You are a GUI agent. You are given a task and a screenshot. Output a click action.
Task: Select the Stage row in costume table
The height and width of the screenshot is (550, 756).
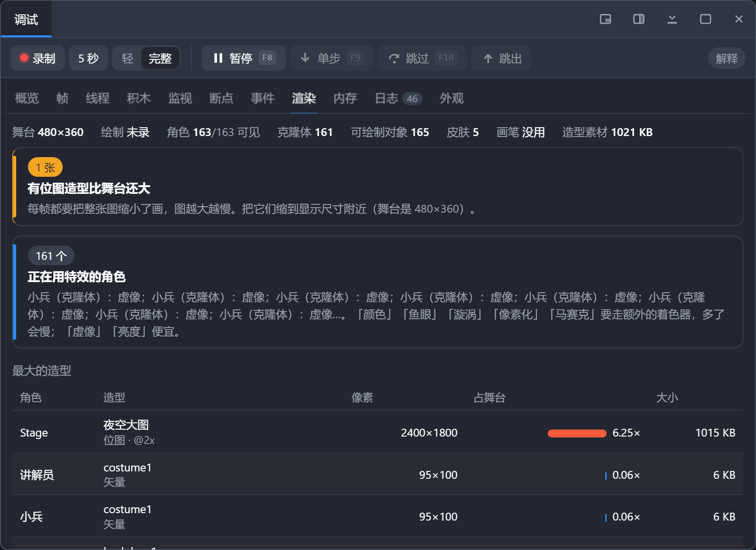(x=378, y=432)
